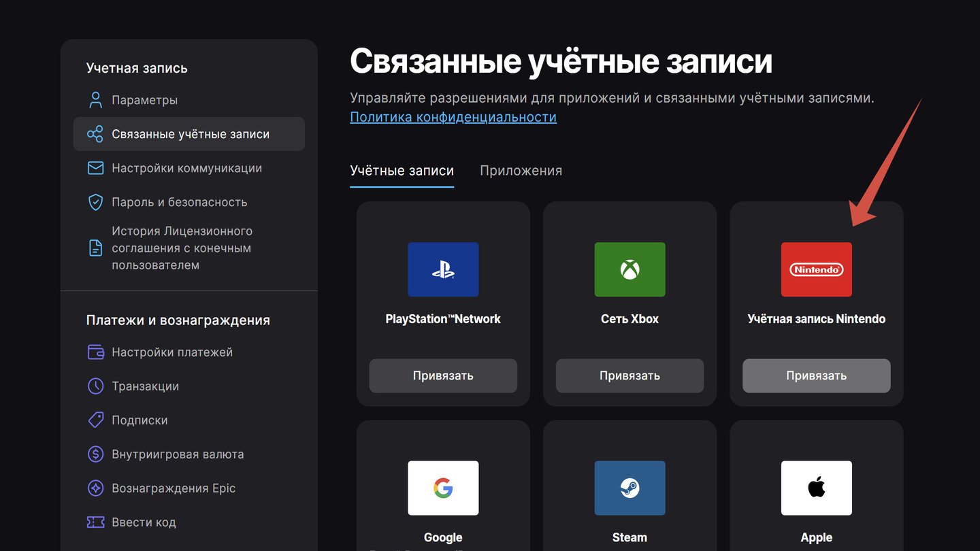Screen dimensions: 980x551
Task: Click the Параметры person icon
Action: coord(95,100)
